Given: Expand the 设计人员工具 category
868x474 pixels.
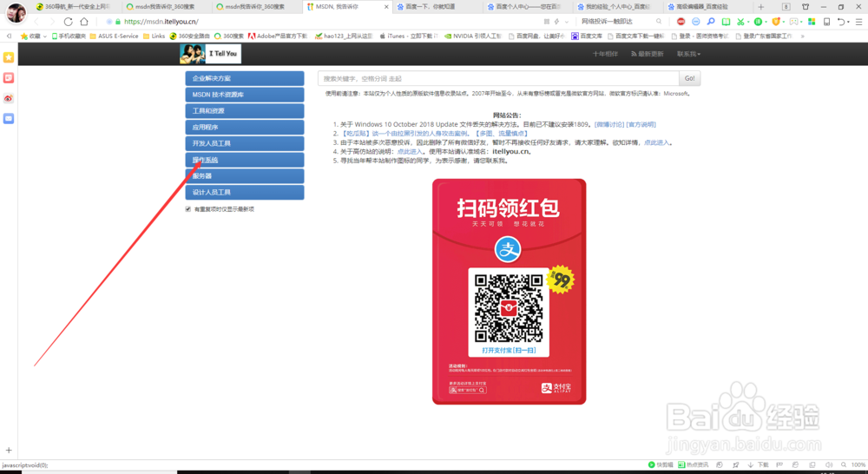Looking at the screenshot, I should click(245, 192).
